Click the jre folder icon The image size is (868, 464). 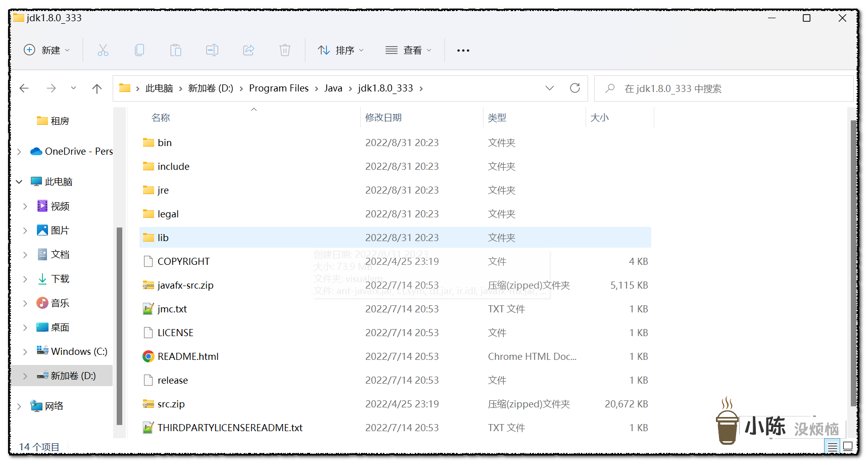[x=149, y=190]
